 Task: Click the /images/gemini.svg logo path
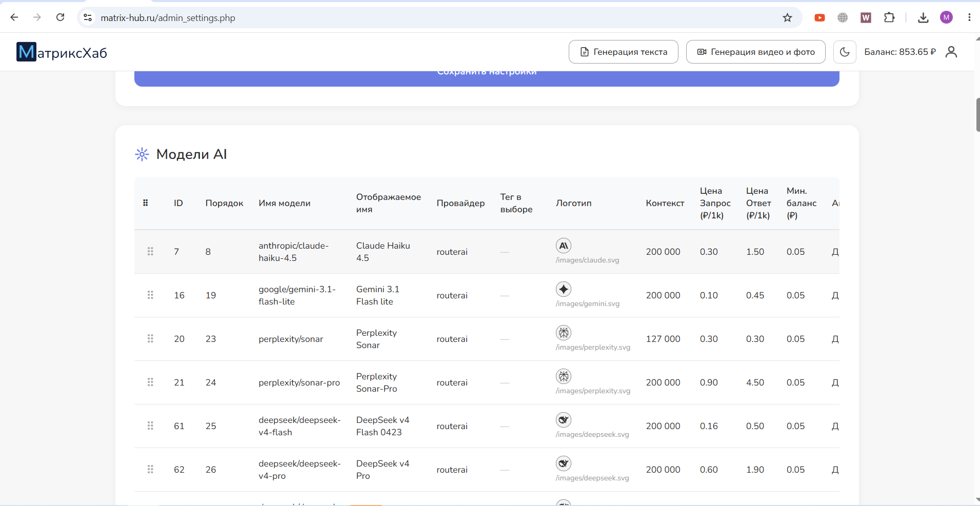click(588, 303)
